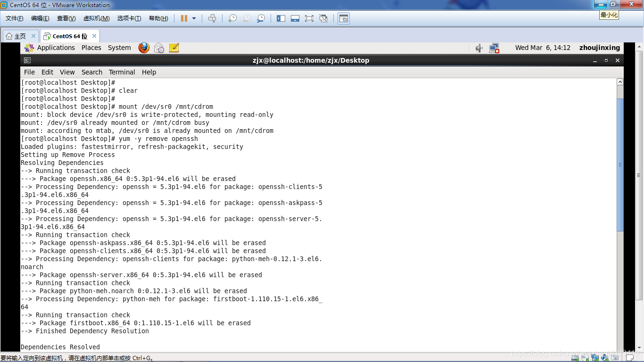Viewport: 644px width, 362px height.
Task: Click the terminal scrollbar up arrow
Action: (x=620, y=82)
